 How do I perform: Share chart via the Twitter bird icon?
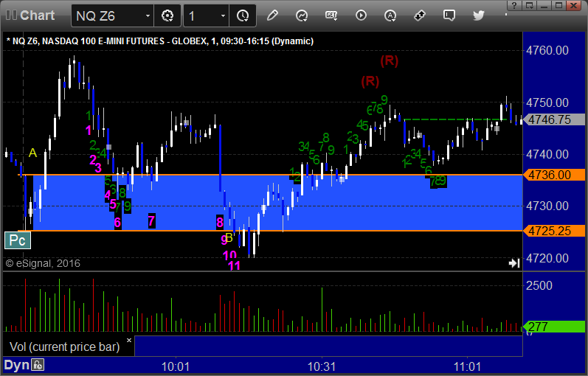point(479,15)
